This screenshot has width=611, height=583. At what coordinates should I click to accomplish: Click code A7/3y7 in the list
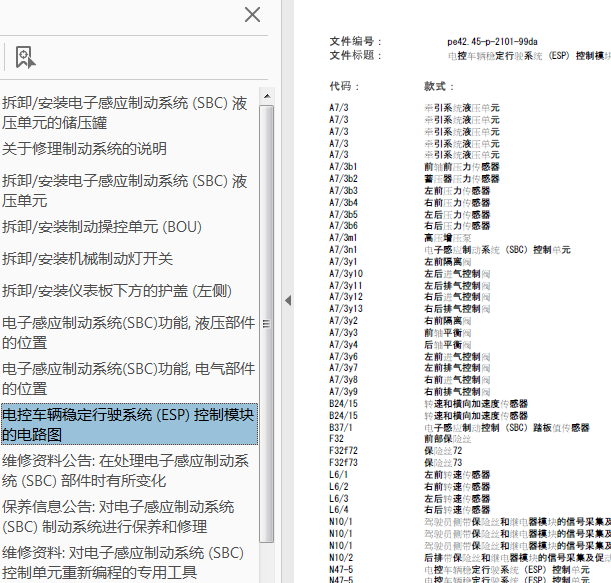[343, 367]
